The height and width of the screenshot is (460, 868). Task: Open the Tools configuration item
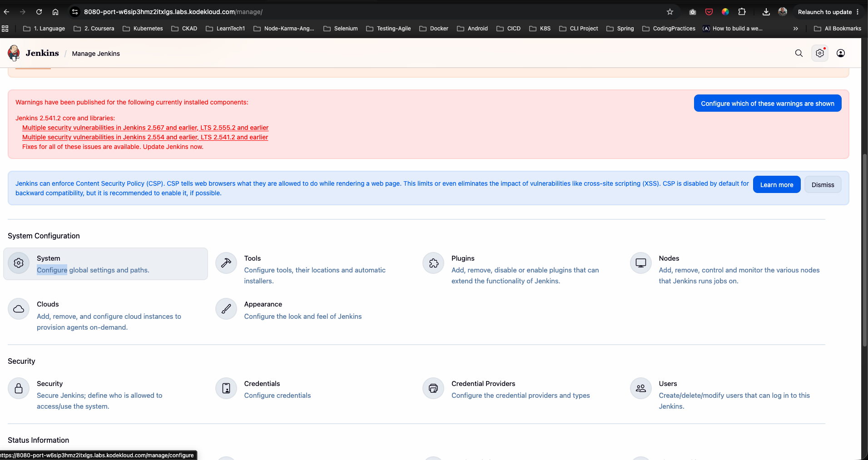[x=313, y=269]
